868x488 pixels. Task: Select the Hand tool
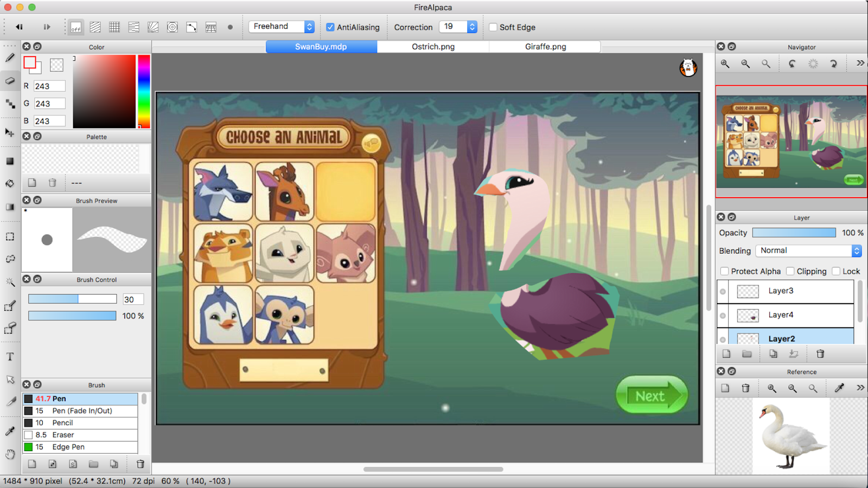(10, 454)
